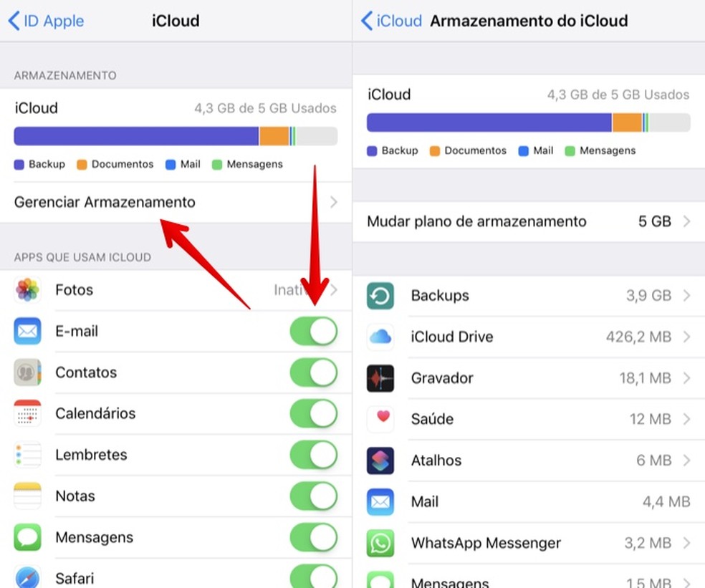Return to the iCloud screen
This screenshot has height=588, width=705.
(391, 21)
